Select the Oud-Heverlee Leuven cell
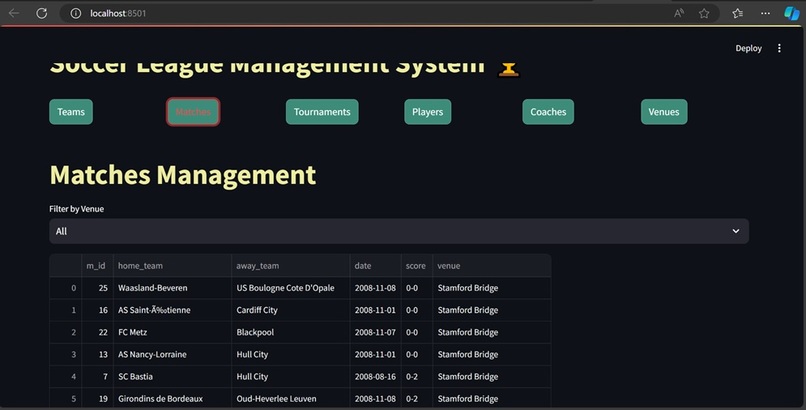The image size is (806, 410). [290, 398]
